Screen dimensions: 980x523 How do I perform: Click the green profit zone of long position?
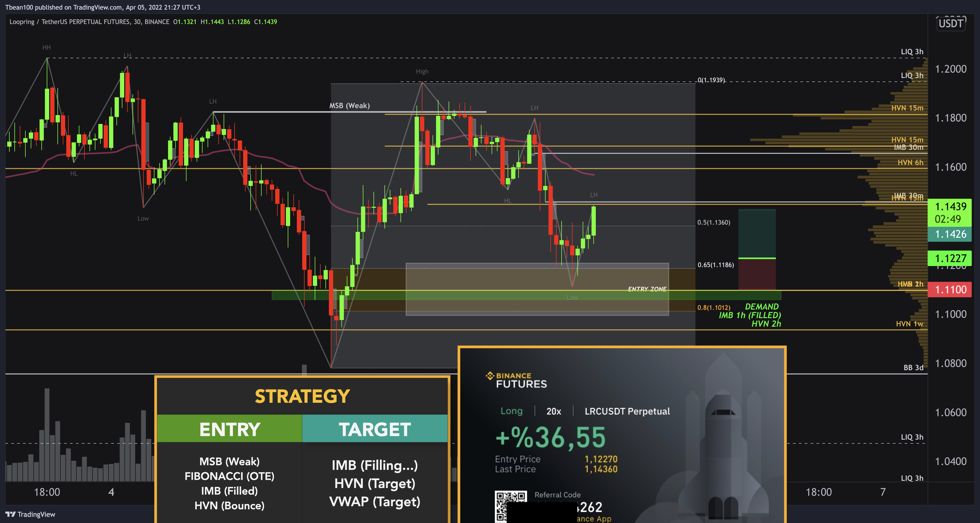(x=757, y=233)
